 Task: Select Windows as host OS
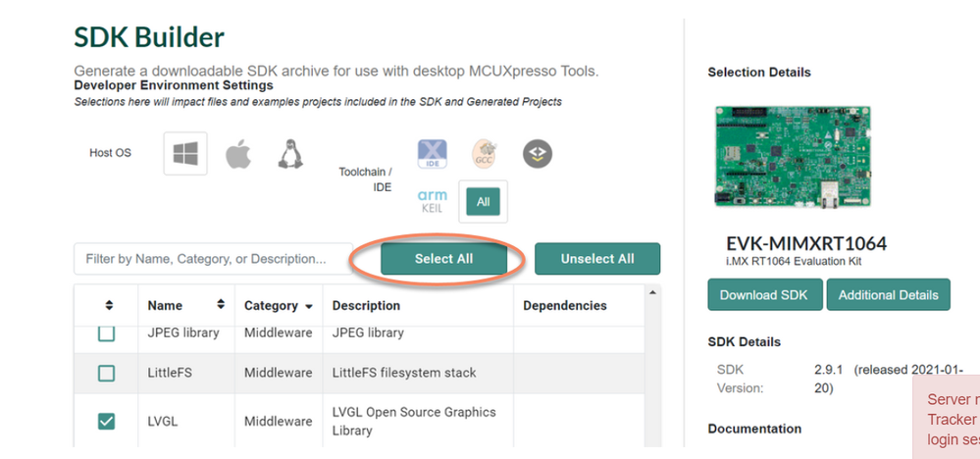point(184,154)
